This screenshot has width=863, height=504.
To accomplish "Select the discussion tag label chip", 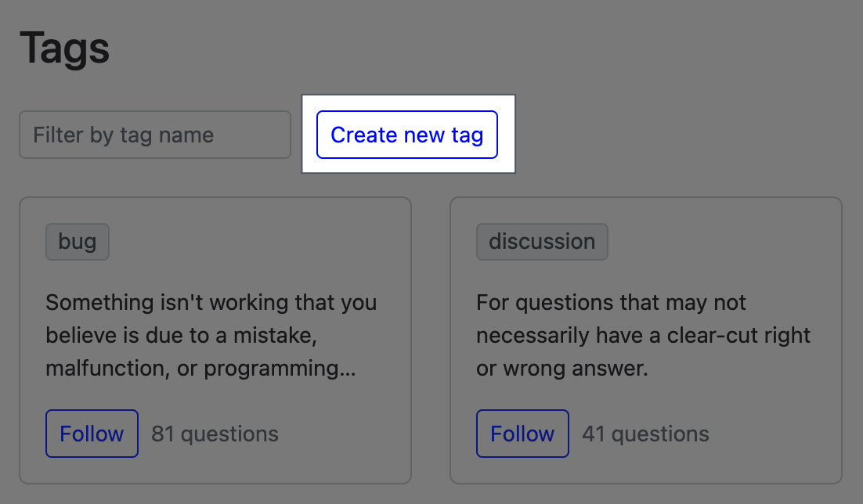I will click(x=541, y=242).
